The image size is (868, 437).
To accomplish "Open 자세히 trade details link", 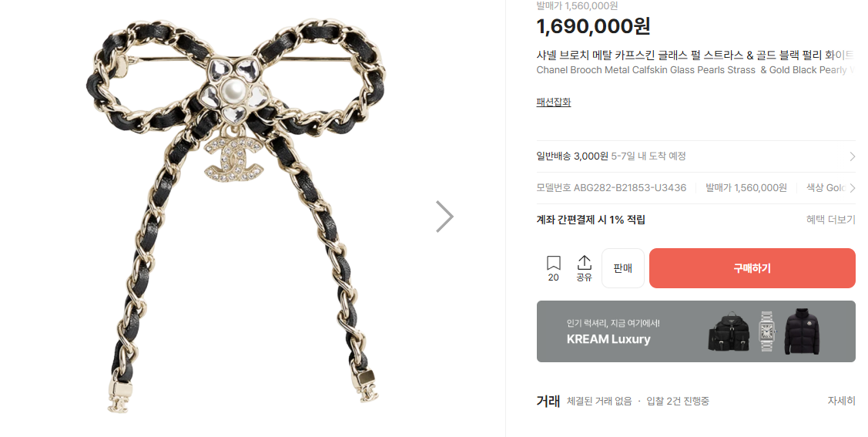I will pos(841,401).
